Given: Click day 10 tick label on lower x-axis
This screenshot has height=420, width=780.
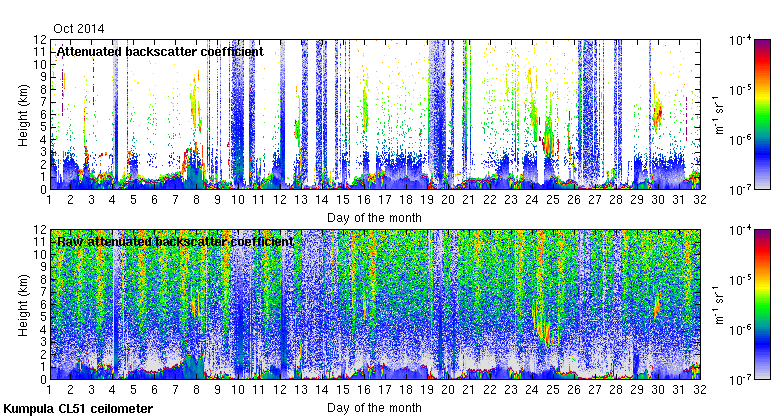Looking at the screenshot, I should 238,390.
